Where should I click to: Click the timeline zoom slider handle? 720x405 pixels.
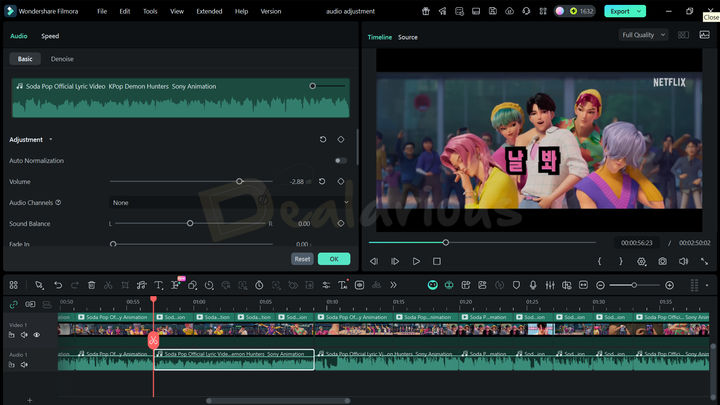click(634, 285)
